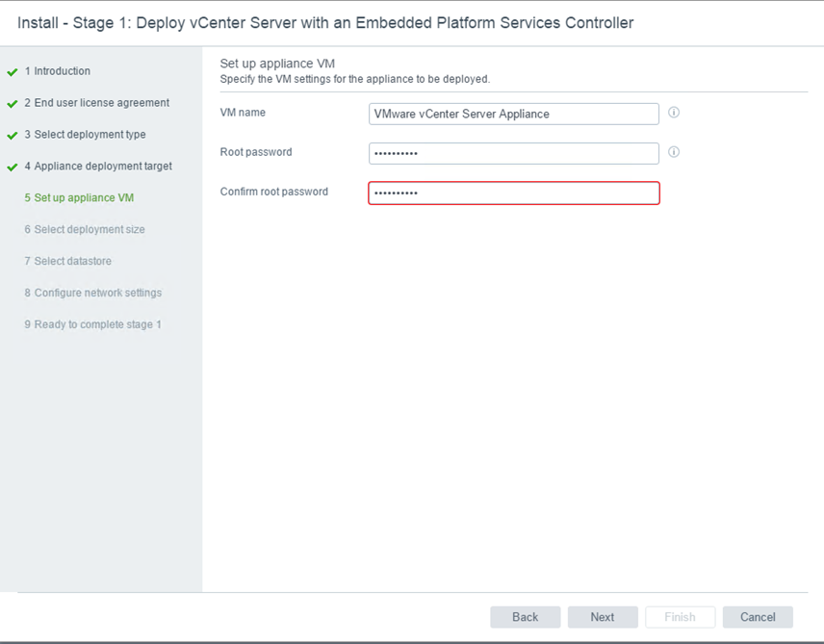Cancel the installation wizard
This screenshot has width=824, height=644.
click(x=758, y=617)
